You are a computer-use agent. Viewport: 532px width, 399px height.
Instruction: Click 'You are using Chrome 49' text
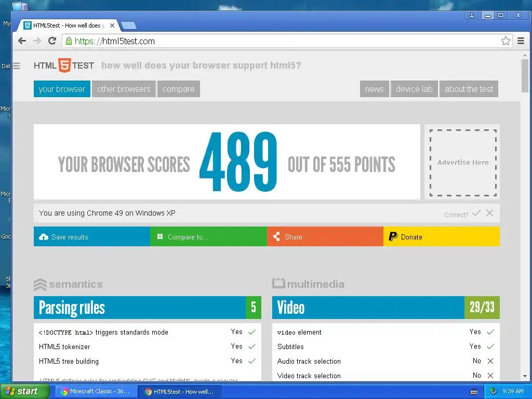(107, 213)
